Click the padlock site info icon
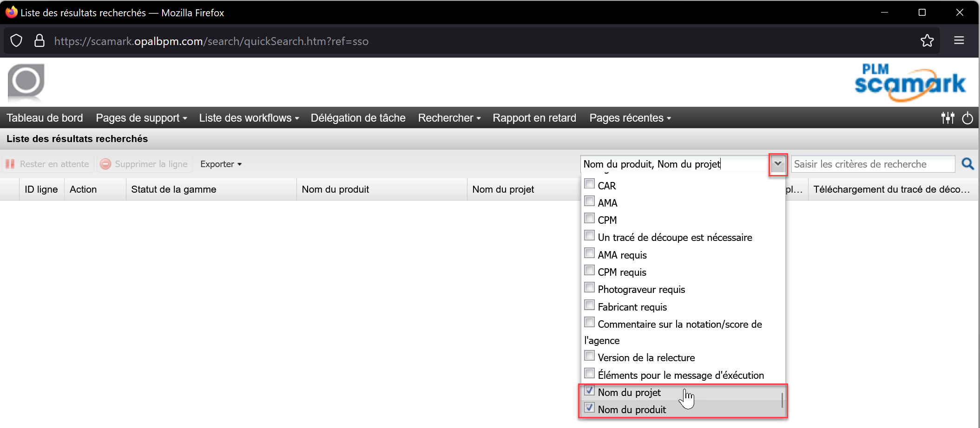 [39, 41]
